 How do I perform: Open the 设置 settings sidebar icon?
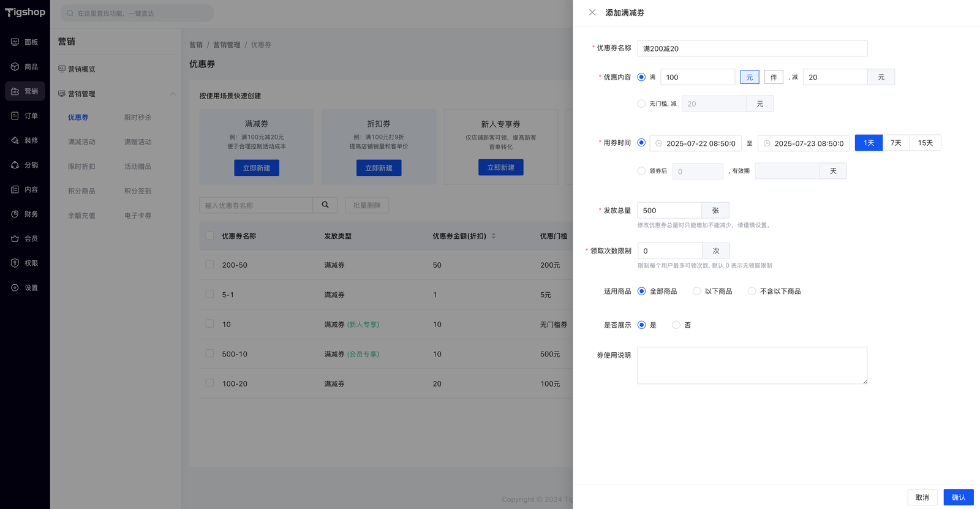(15, 287)
